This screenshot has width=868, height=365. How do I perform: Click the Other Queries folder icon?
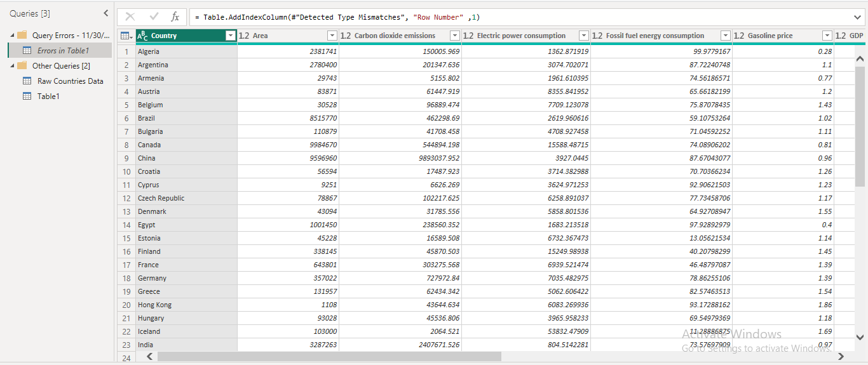[x=22, y=66]
